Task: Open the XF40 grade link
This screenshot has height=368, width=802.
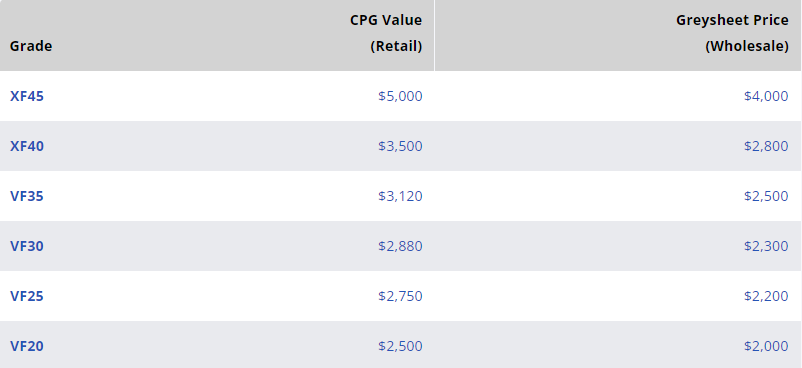Action: 27,146
